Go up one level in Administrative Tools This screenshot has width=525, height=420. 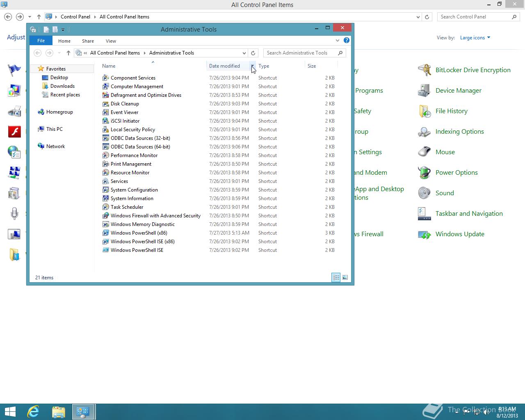68,53
